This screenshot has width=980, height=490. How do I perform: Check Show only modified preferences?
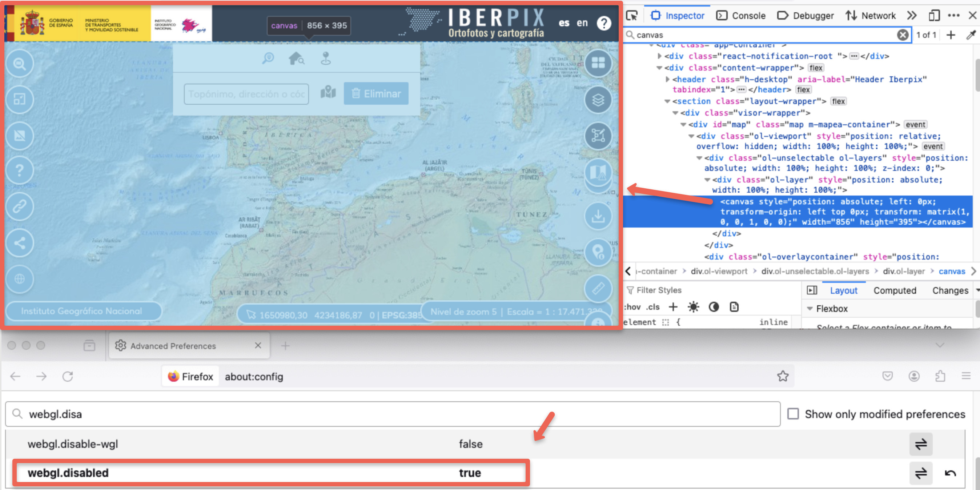(793, 414)
